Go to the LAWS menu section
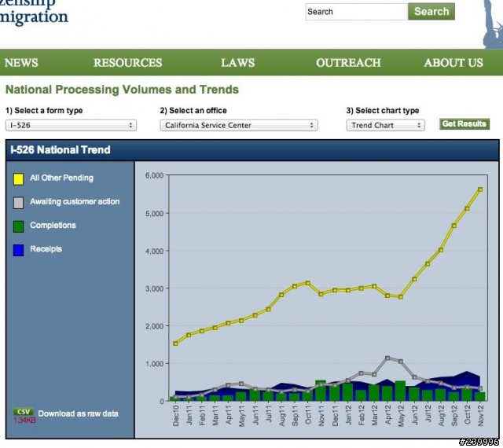Screen dimensions: 503x448 237,63
